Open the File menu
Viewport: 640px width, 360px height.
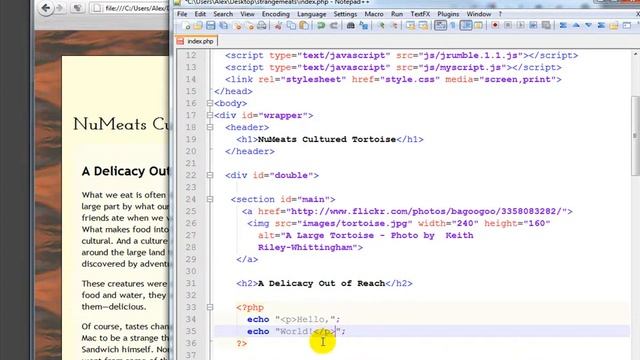tap(182, 14)
